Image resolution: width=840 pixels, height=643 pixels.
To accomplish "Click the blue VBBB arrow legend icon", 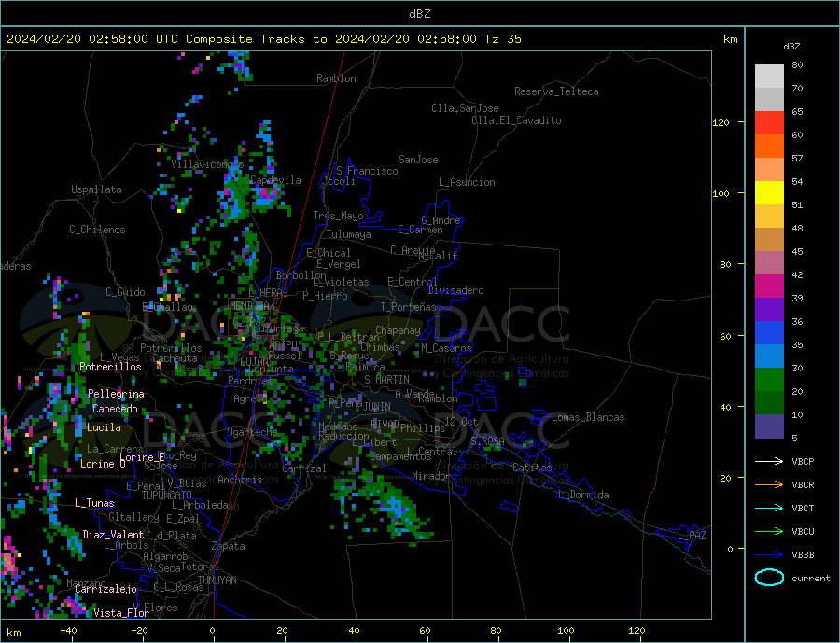I will [x=769, y=554].
